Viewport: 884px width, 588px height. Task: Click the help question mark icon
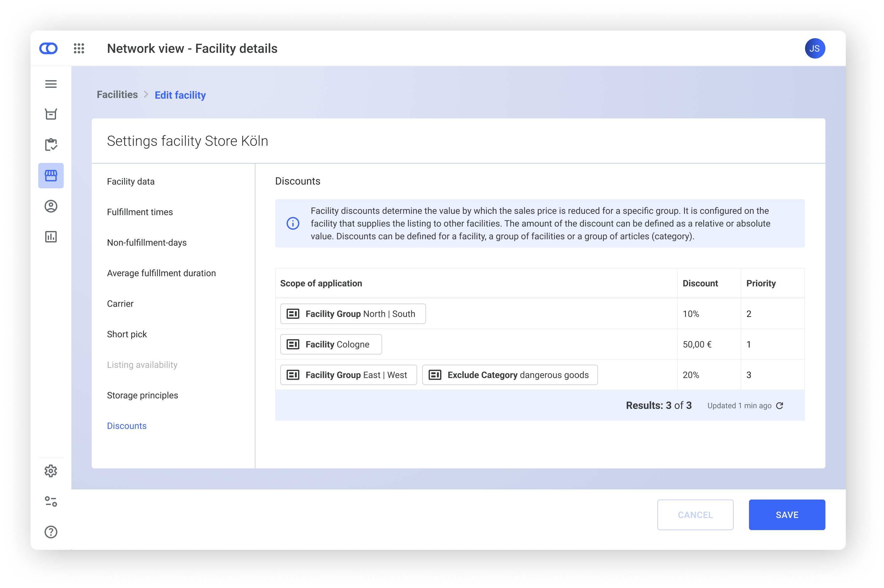point(51,532)
